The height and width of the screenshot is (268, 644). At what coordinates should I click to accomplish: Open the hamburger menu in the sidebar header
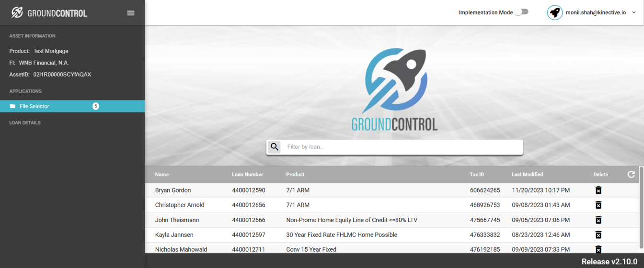pos(131,13)
